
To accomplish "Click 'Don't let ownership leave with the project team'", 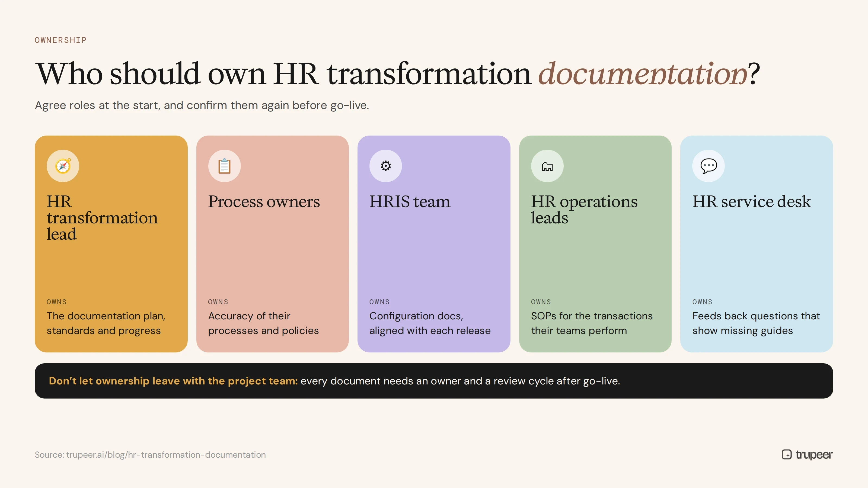I will [173, 381].
